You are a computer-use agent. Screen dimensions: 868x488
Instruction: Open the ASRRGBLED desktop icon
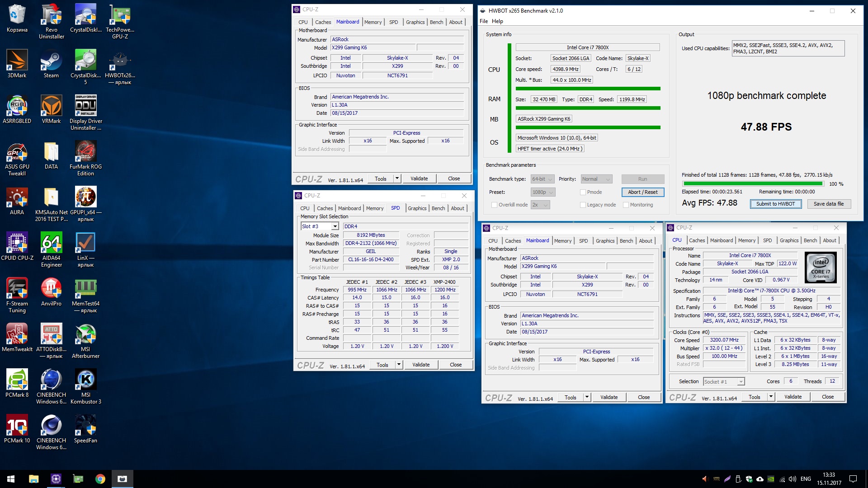17,109
